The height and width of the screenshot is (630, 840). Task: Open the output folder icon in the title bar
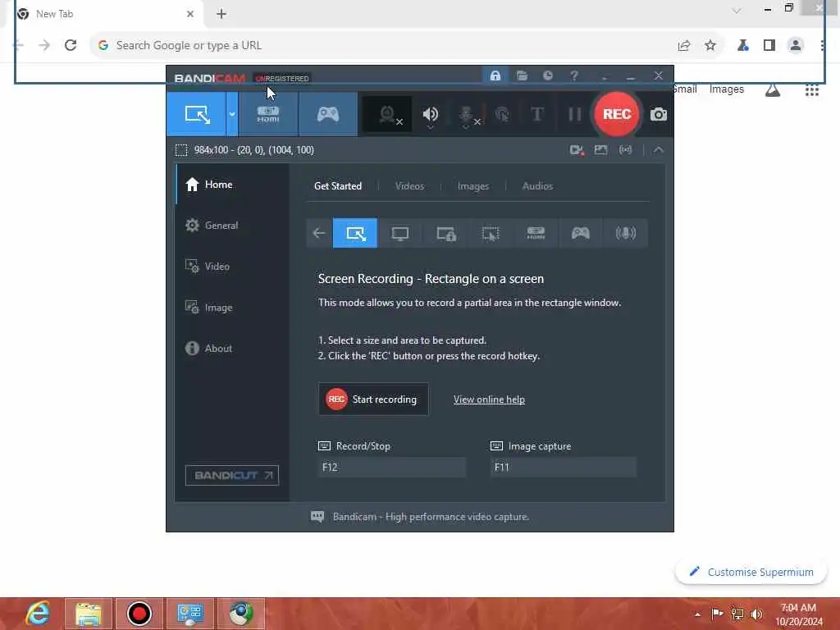click(522, 75)
